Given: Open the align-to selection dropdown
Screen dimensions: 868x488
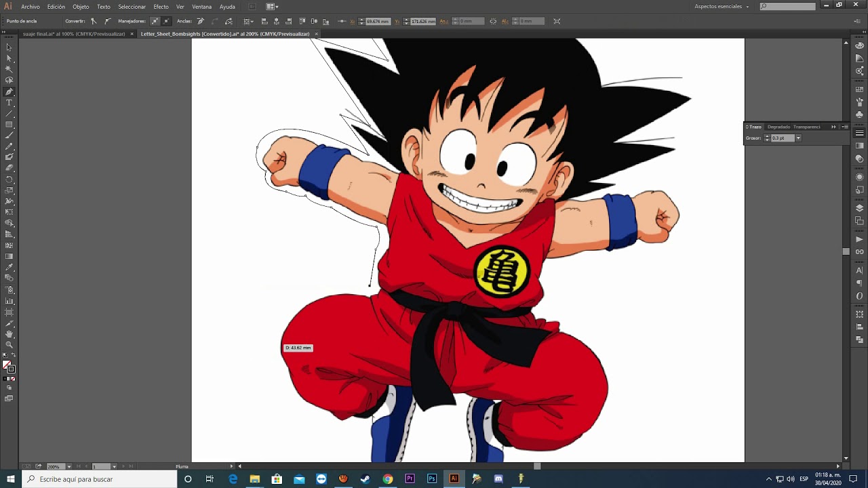Looking at the screenshot, I should [x=249, y=21].
